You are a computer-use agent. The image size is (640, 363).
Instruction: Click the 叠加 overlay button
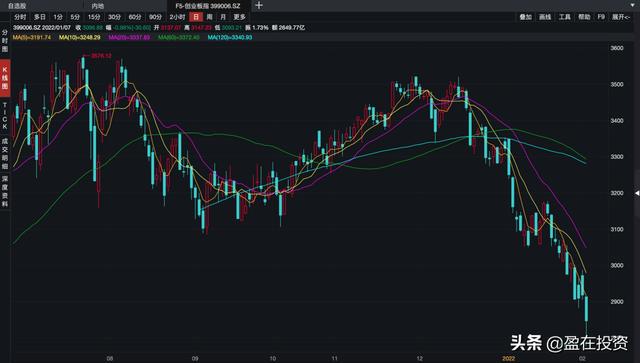[525, 17]
